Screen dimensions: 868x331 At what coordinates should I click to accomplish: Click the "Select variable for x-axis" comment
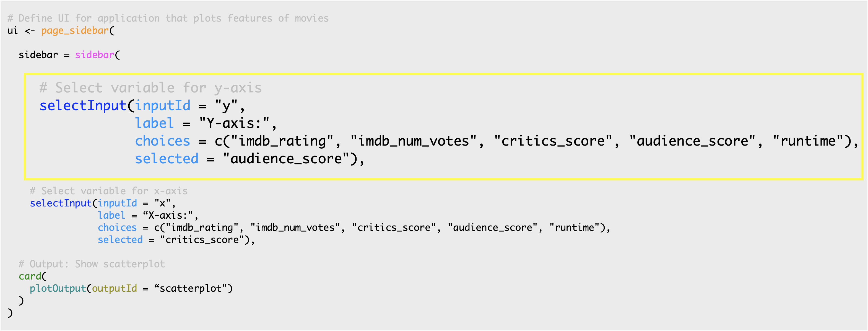coord(108,191)
